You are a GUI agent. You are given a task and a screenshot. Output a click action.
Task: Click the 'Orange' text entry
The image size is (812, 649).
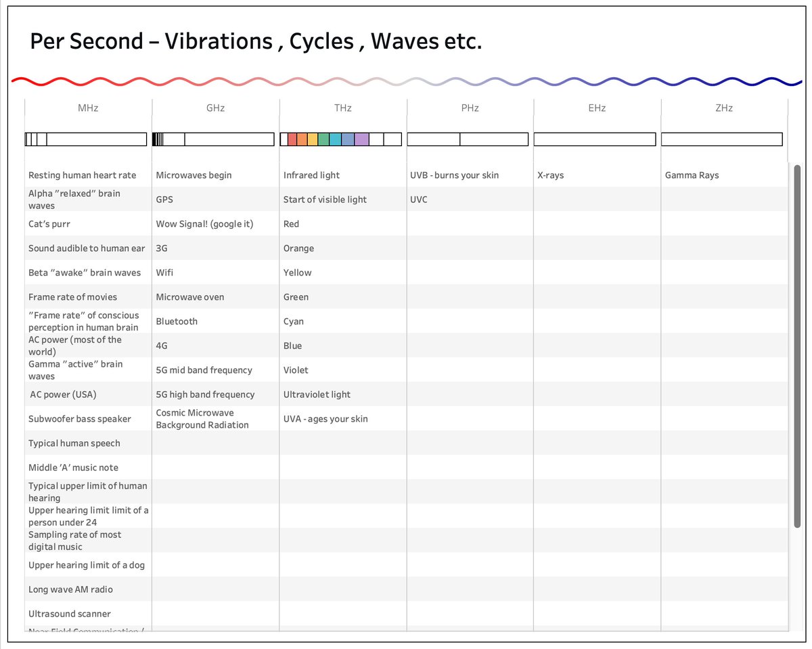pos(298,248)
